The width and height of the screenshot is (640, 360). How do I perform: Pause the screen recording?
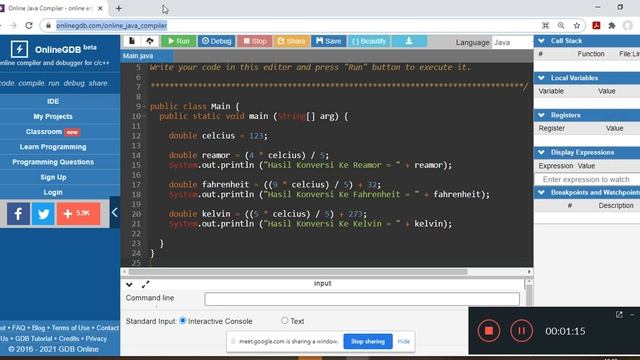click(x=521, y=331)
